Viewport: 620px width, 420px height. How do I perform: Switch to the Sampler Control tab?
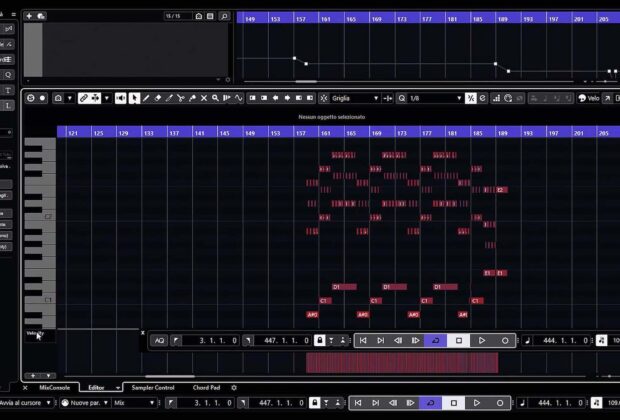tap(153, 388)
